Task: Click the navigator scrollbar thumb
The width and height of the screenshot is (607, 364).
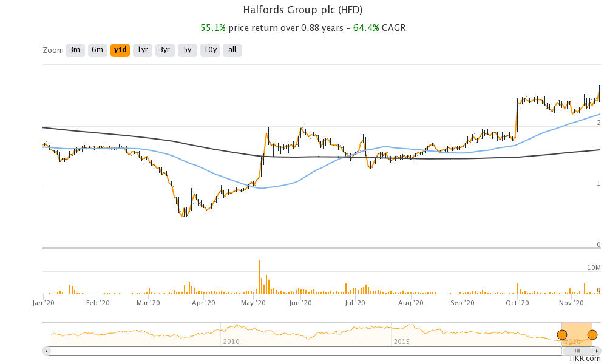Action: click(577, 351)
